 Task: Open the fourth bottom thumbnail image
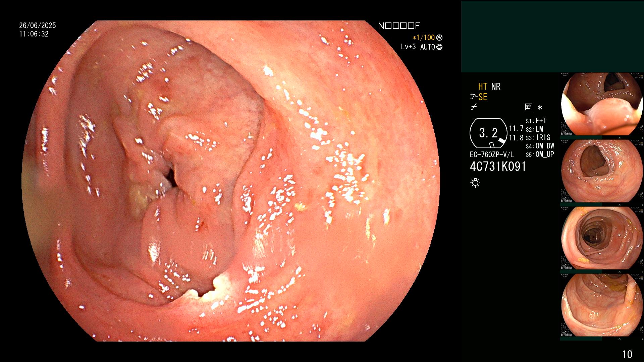(602, 305)
